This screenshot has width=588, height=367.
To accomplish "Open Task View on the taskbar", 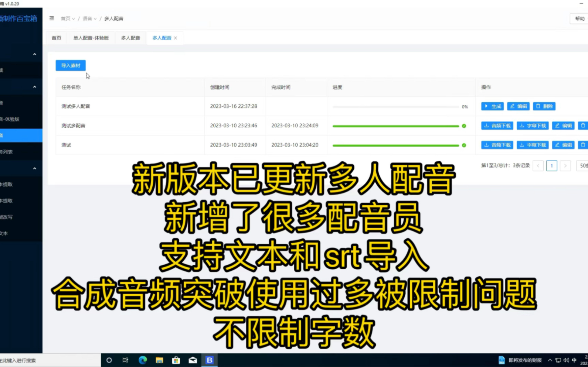I will pos(126,360).
